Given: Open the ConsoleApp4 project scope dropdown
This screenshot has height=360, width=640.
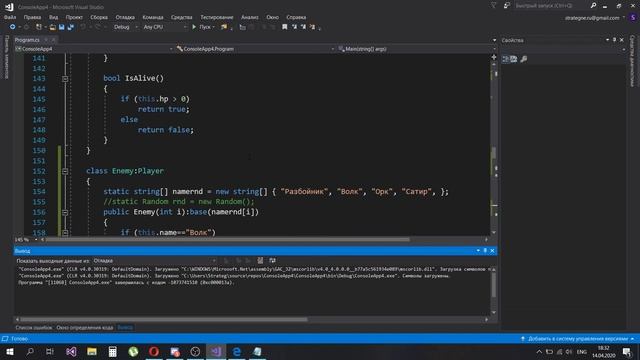Looking at the screenshot, I should pos(94,49).
